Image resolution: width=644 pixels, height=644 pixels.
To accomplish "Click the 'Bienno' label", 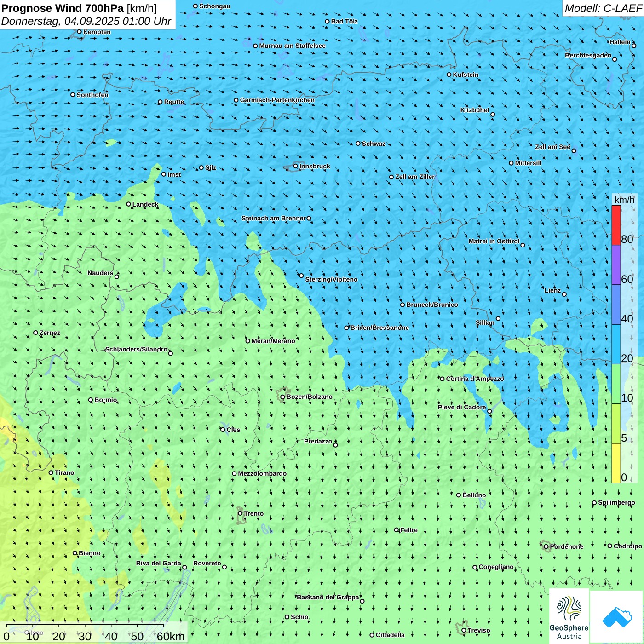I will click(90, 553).
